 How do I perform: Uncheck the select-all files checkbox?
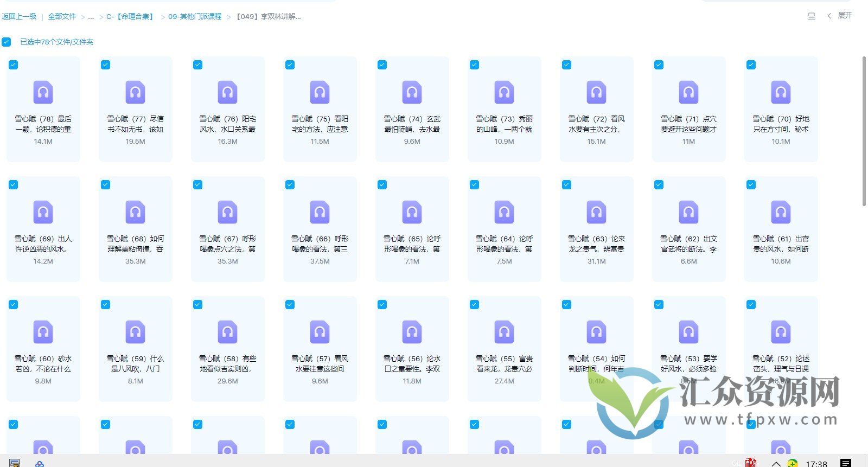coord(7,42)
